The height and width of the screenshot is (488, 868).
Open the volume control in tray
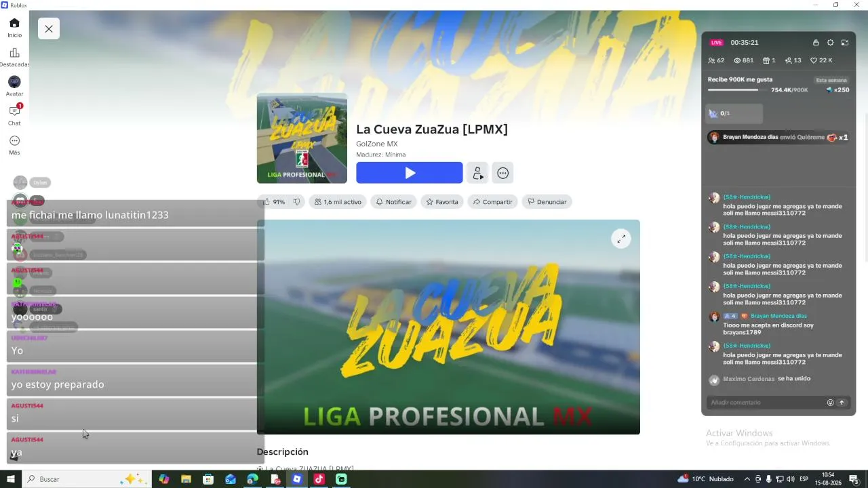[789, 479]
